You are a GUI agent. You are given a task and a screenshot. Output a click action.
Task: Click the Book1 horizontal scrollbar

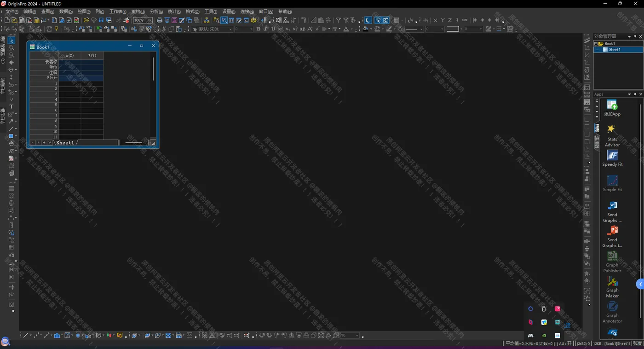[134, 143]
